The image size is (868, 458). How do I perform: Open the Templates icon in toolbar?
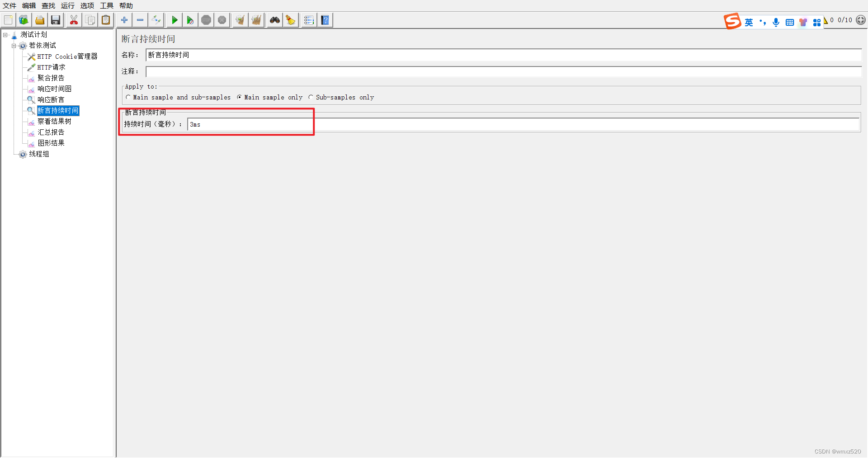tap(24, 20)
